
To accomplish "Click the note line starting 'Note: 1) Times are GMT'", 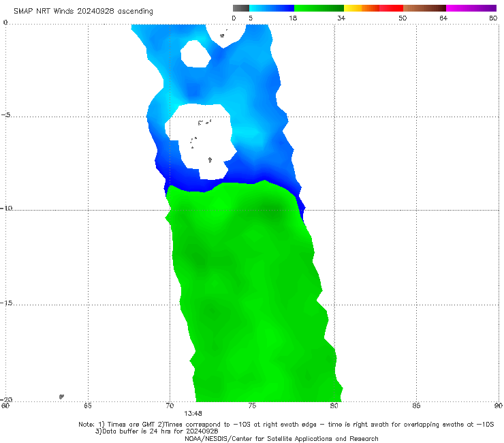I will 286,425.
